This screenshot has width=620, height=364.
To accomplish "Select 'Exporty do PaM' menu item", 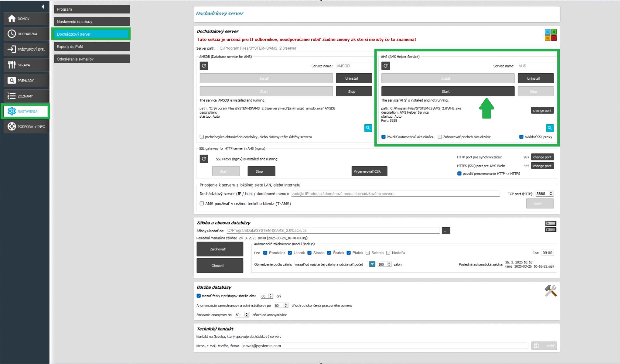I will tap(92, 47).
